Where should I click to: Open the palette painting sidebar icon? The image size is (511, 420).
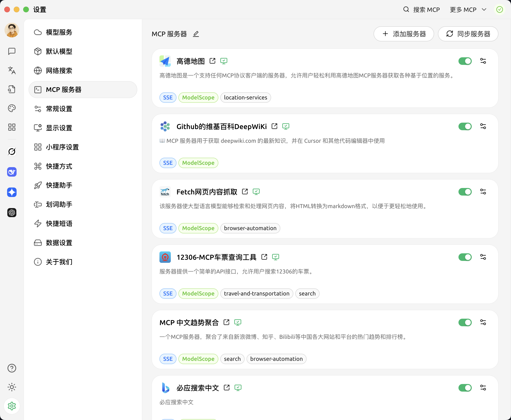tap(12, 108)
